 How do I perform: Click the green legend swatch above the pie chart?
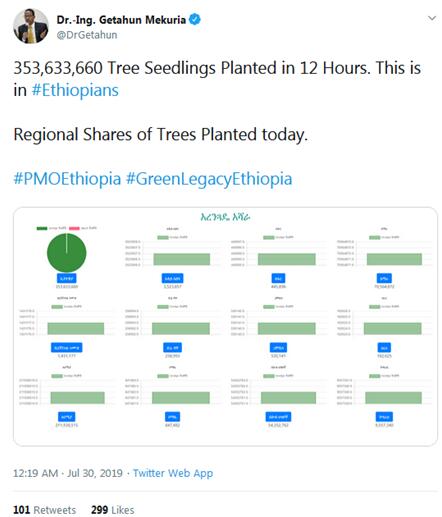coord(42,228)
